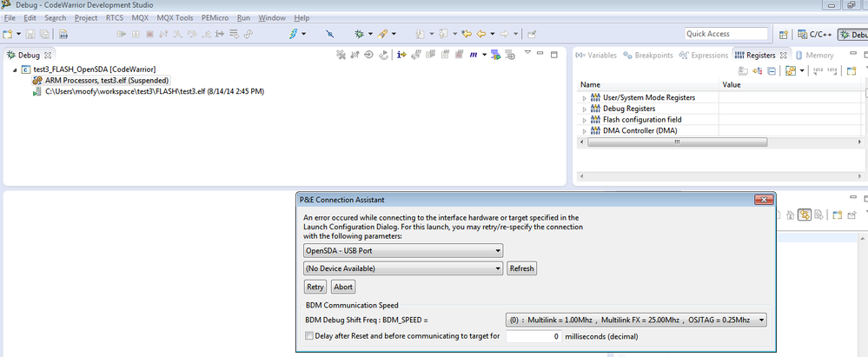The image size is (868, 357).
Task: Click the yellow Back navigation arrow
Action: pos(481,34)
